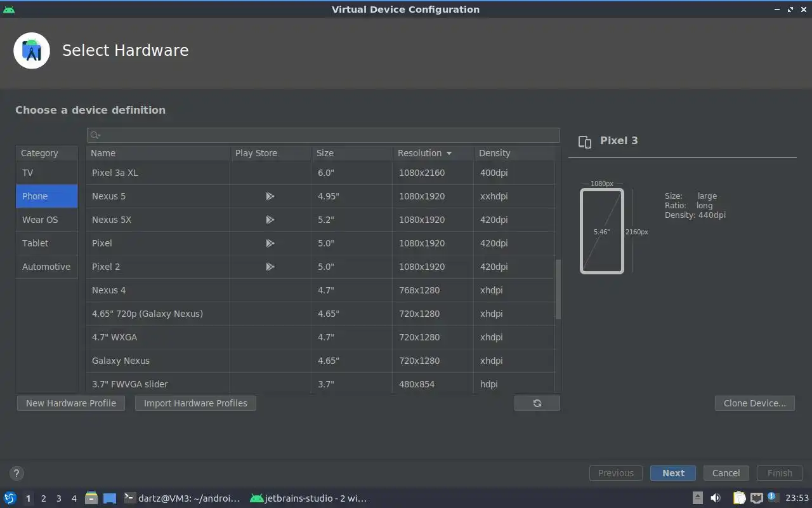The image size is (812, 508).
Task: Click the eject removable media tray icon
Action: 698,498
